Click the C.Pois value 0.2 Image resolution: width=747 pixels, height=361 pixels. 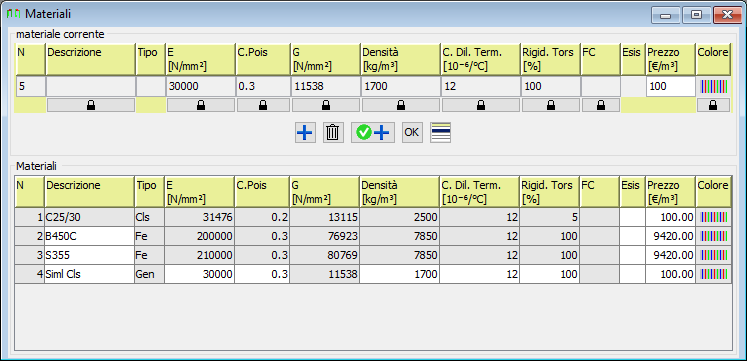(262, 218)
